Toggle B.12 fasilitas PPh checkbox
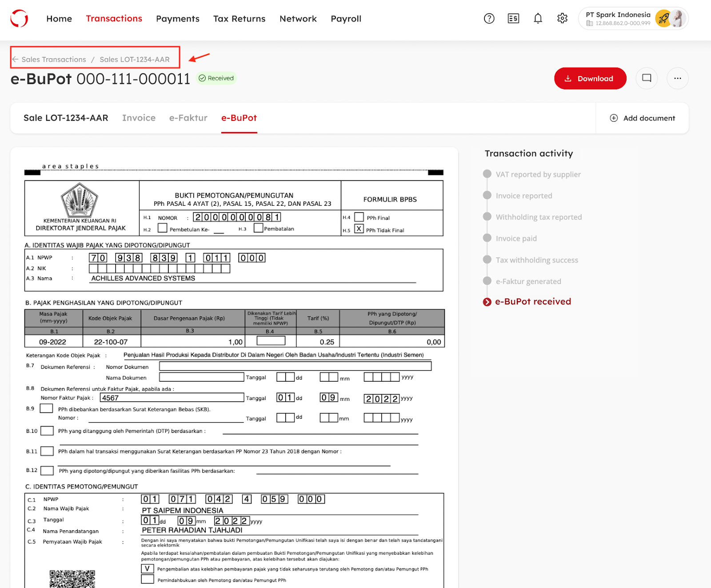The image size is (711, 588). point(47,471)
